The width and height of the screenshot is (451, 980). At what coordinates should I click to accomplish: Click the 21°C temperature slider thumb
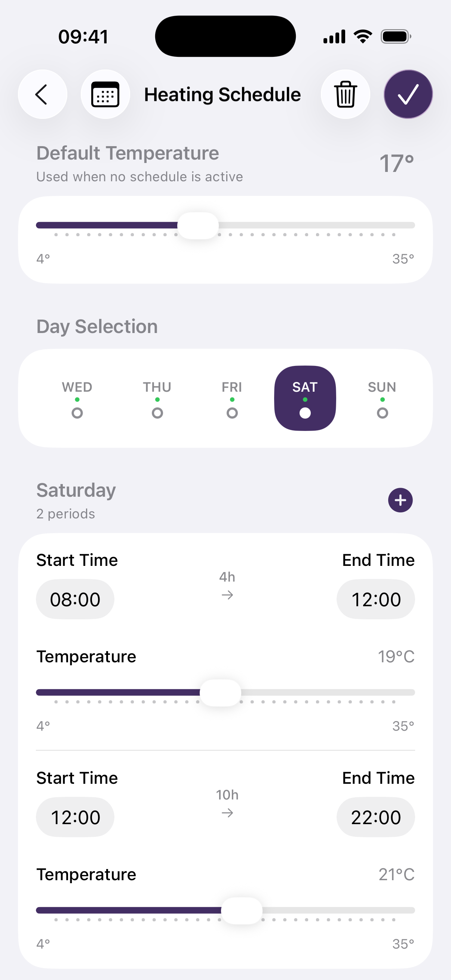pos(242,910)
